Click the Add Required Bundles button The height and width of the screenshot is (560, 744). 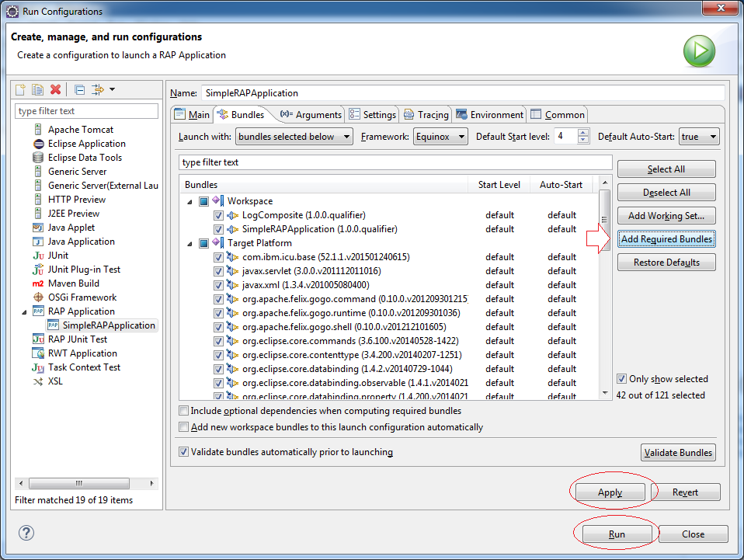pos(666,238)
